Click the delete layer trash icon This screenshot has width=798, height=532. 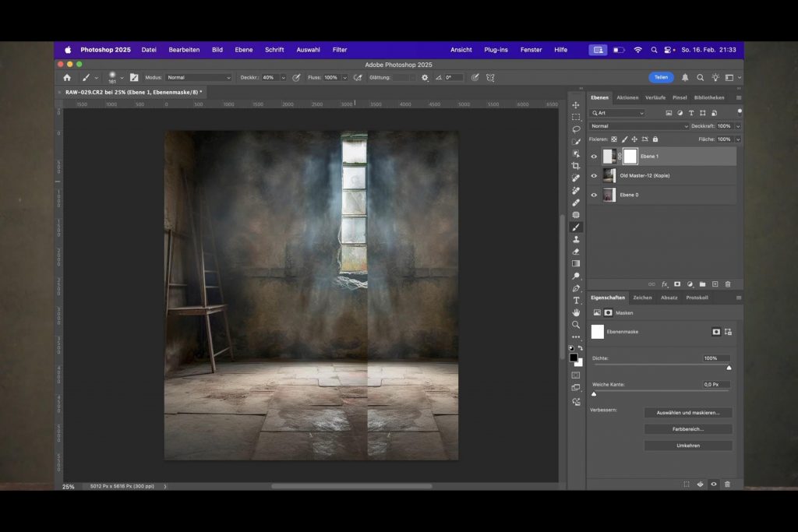(x=728, y=284)
